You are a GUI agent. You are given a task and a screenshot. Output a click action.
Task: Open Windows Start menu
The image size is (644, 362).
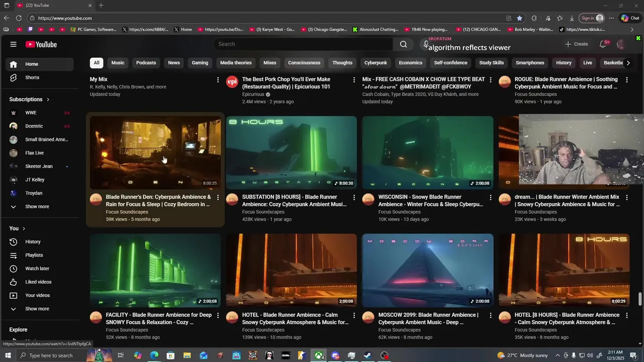coord(8,355)
